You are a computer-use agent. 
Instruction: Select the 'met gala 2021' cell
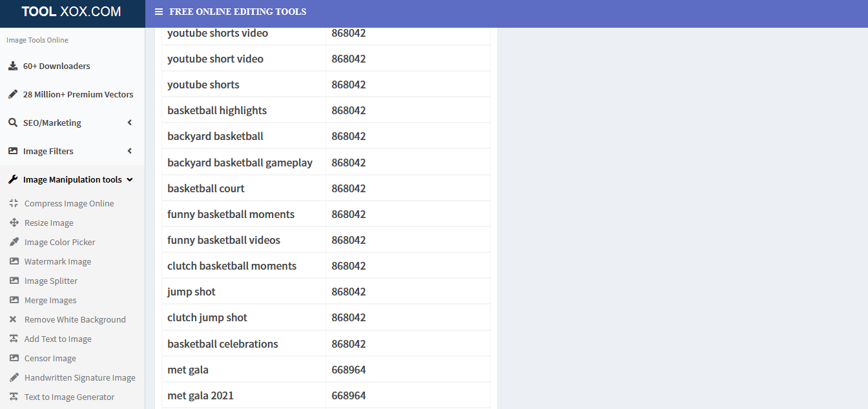coord(244,395)
